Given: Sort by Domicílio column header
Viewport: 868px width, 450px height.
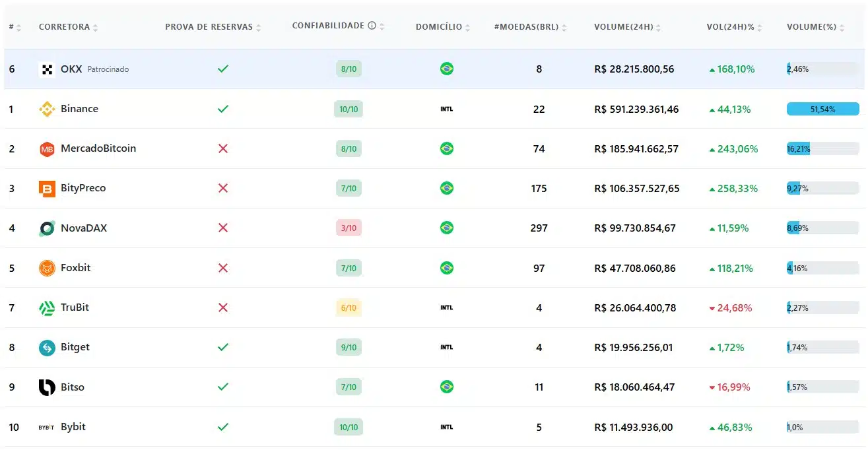Looking at the screenshot, I should 443,27.
